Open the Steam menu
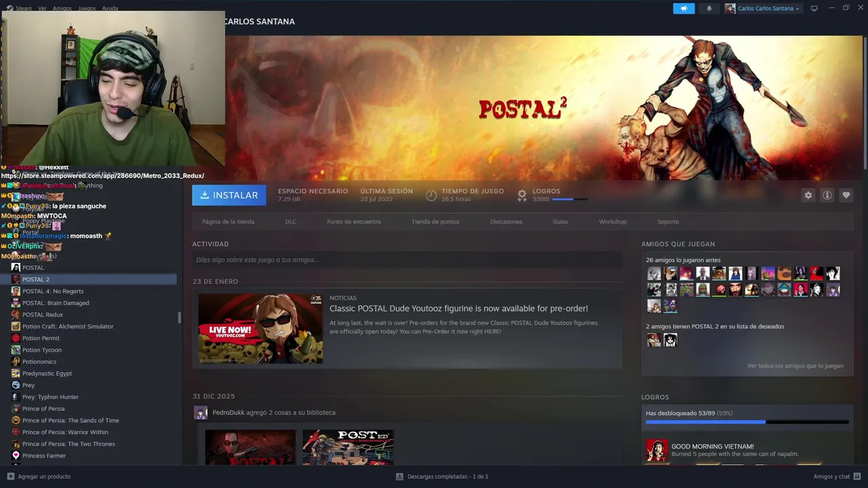The height and width of the screenshot is (488, 868). pyautogui.click(x=23, y=8)
